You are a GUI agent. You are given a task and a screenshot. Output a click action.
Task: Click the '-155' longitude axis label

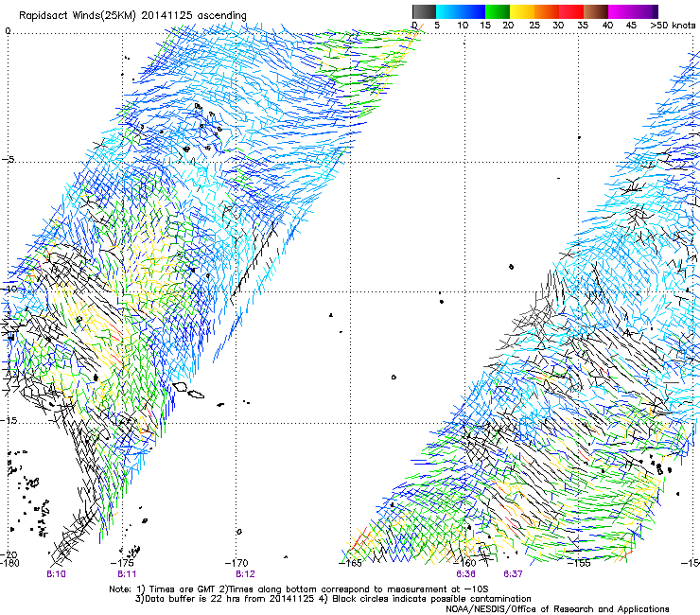580,563
